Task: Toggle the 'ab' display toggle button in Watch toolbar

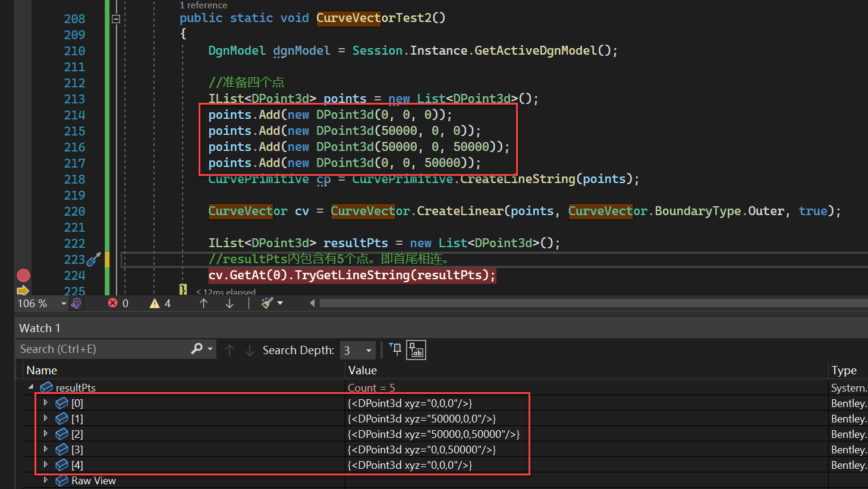Action: (416, 351)
